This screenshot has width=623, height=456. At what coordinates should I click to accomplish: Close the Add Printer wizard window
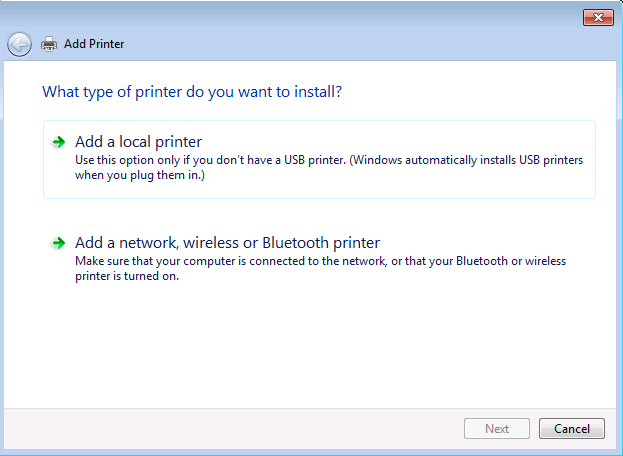(x=598, y=17)
